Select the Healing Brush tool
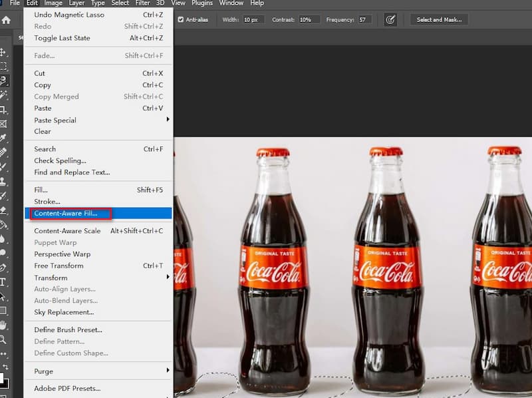Image resolution: width=532 pixels, height=398 pixels. click(x=3, y=152)
